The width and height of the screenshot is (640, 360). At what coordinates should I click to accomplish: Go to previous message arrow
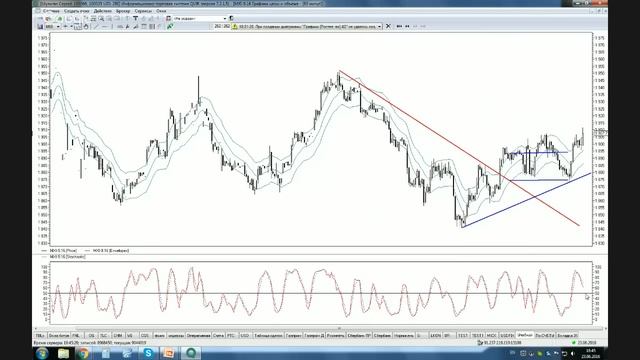(407, 27)
